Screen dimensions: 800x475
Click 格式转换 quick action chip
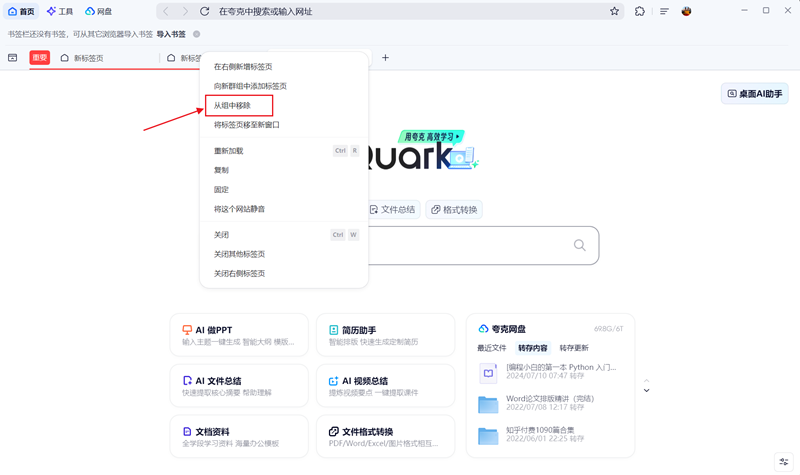point(454,210)
